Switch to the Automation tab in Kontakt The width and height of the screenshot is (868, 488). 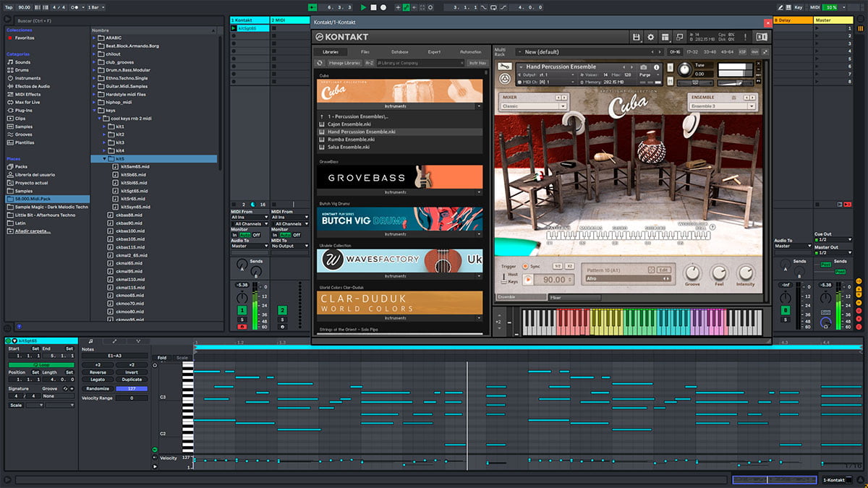470,52
